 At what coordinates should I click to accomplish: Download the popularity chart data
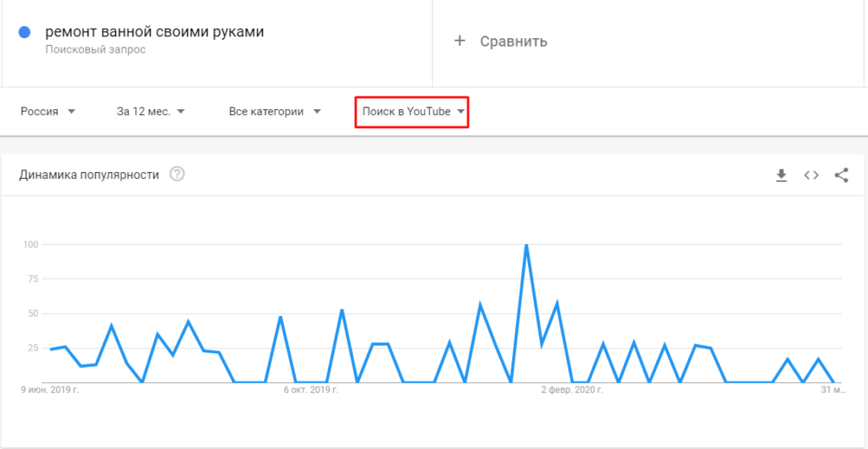(x=781, y=175)
